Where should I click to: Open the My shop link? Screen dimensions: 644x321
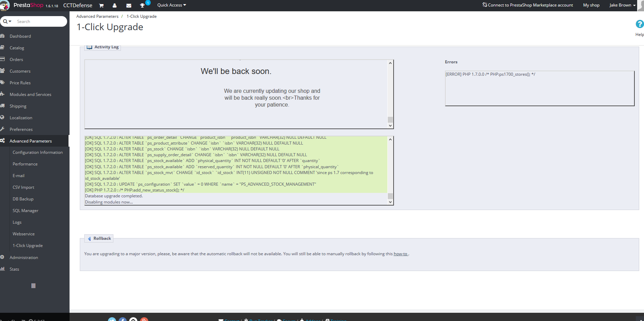[x=591, y=5]
